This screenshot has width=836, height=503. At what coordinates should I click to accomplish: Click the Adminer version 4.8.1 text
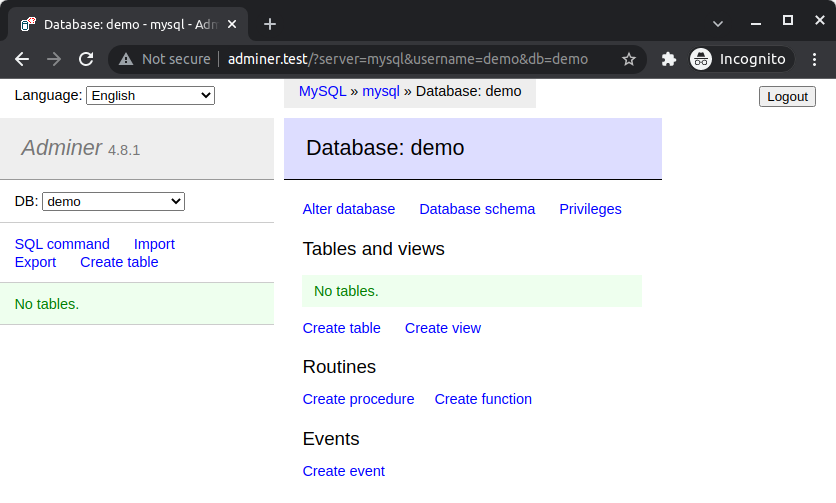coord(124,150)
